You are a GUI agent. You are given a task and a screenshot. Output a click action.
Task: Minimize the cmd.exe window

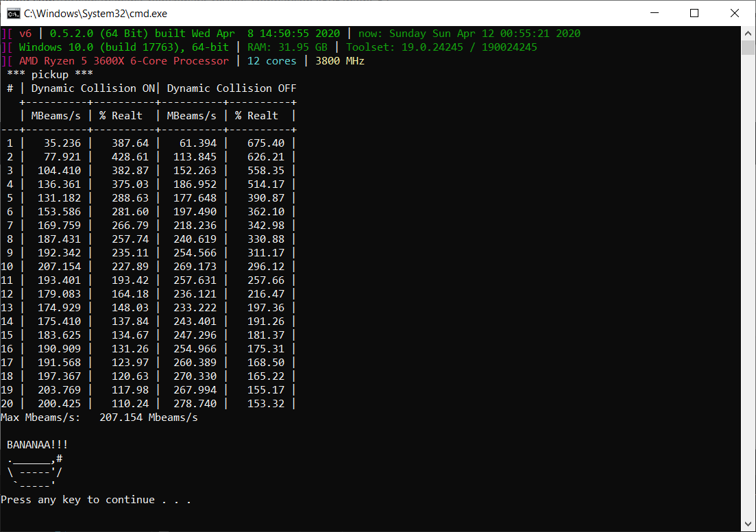click(x=655, y=13)
